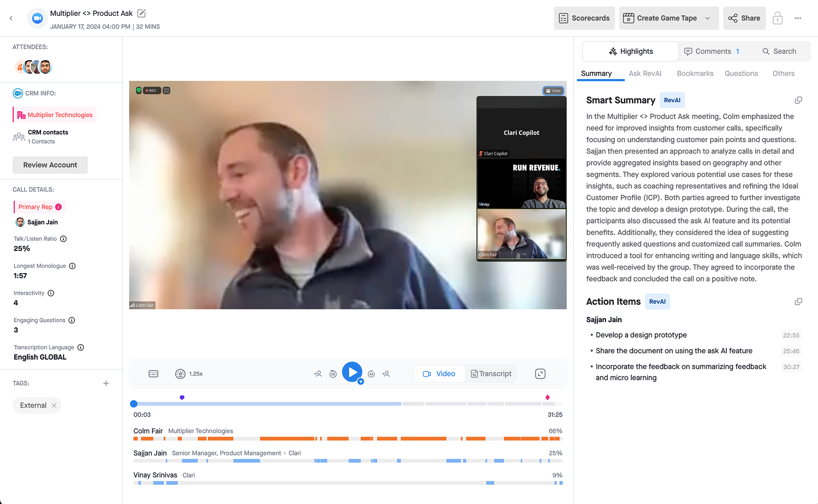
Task: Open the Comments tab
Action: coord(712,51)
